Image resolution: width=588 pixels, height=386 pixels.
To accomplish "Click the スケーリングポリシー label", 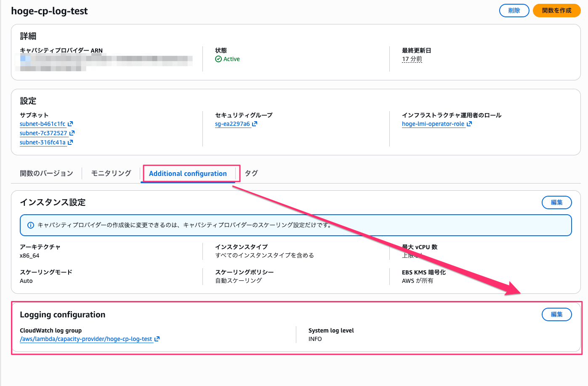I will coord(245,272).
